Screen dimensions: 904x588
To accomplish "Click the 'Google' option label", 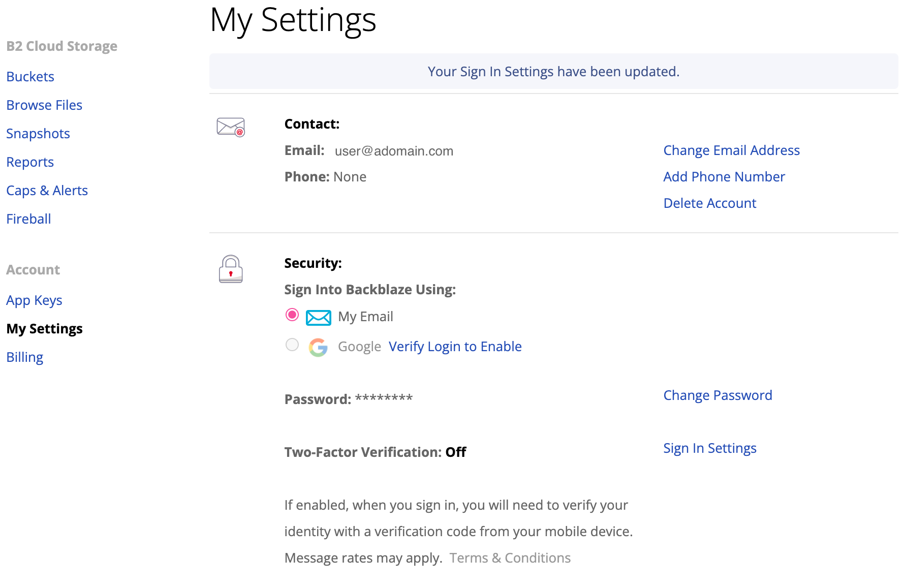I will click(x=359, y=347).
